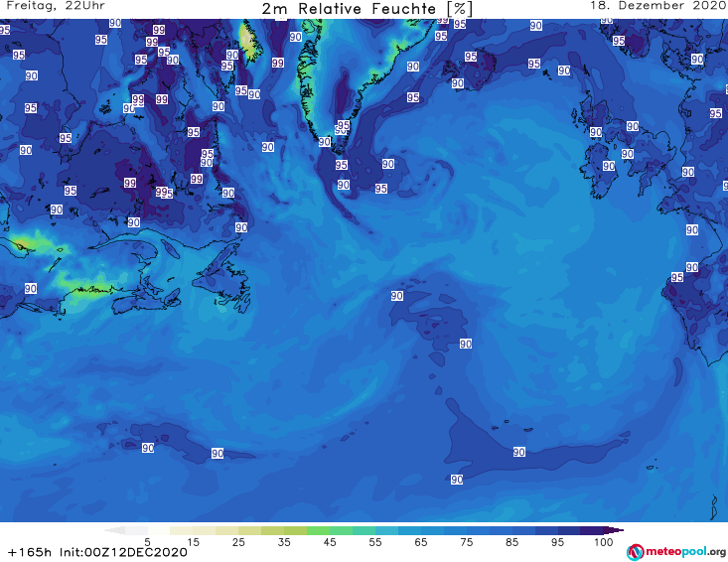
Task: Click the '5' tick label on color bar
Action: [147, 542]
